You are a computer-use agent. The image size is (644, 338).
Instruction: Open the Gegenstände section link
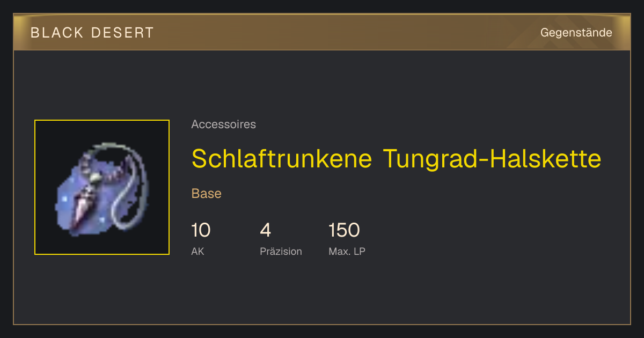point(576,33)
